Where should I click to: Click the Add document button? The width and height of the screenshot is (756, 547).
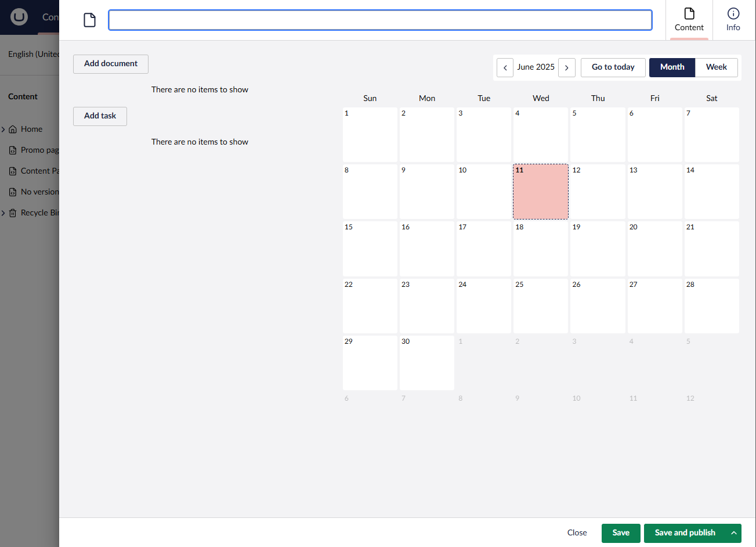111,64
